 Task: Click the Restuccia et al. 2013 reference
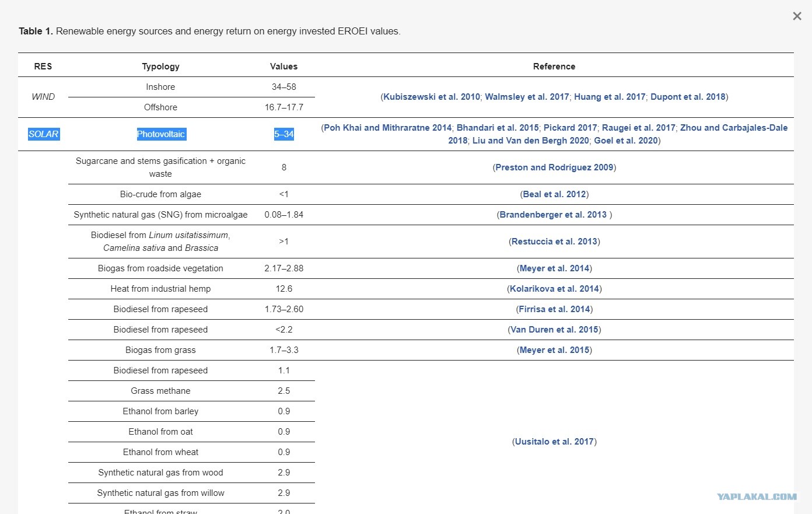[554, 242]
